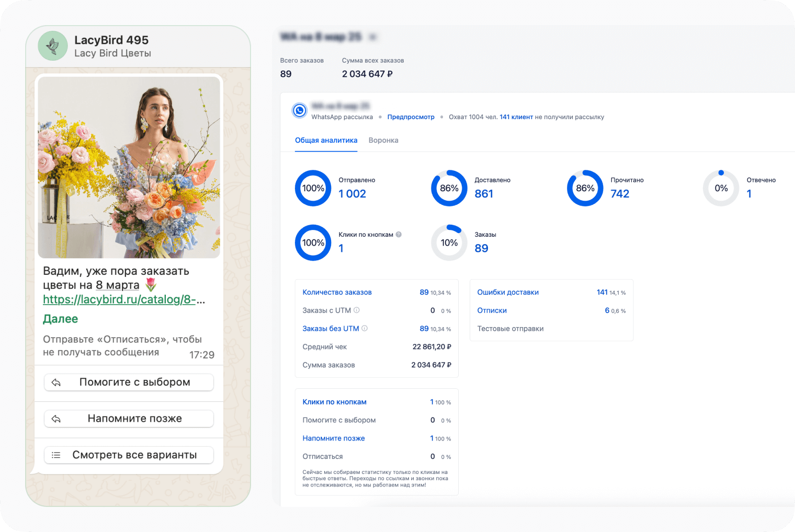This screenshot has width=795, height=532.
Task: Click Отправлено 100% progress ring
Action: pos(313,188)
